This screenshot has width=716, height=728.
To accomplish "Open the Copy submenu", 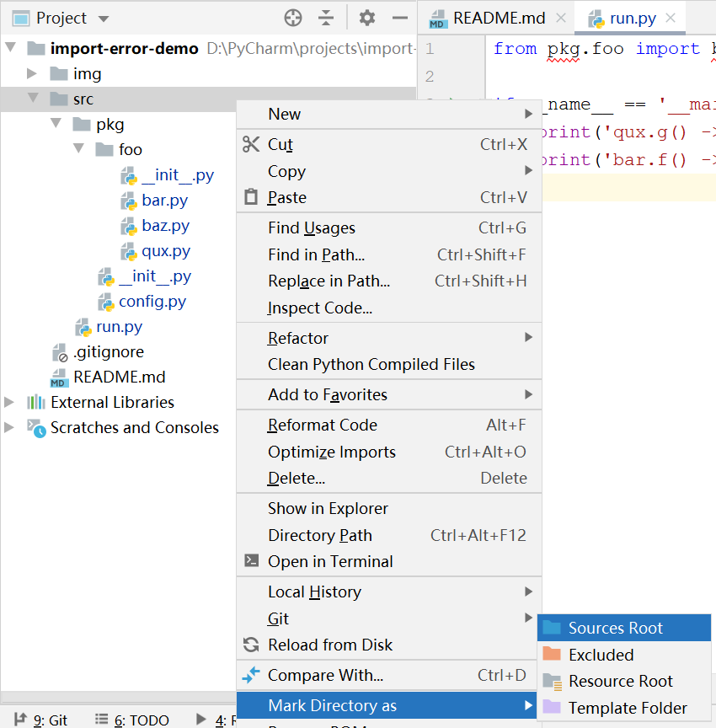I will (389, 171).
